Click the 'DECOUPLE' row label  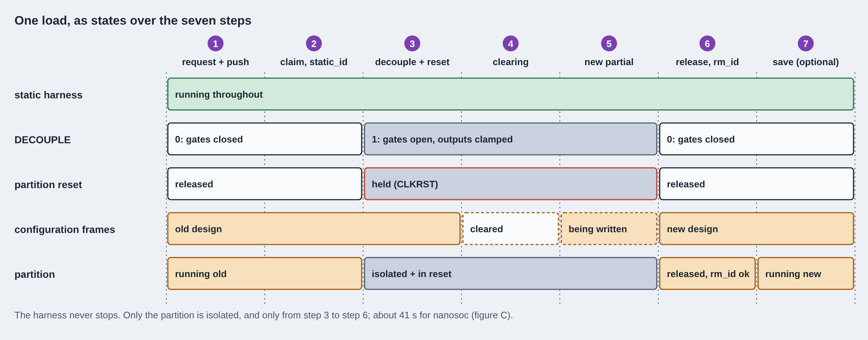[x=43, y=140]
